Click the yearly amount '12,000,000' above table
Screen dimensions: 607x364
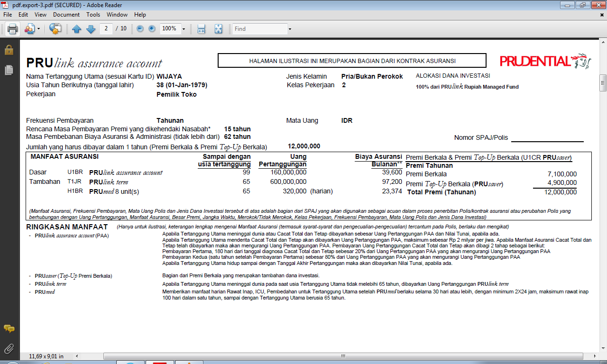[x=304, y=146]
